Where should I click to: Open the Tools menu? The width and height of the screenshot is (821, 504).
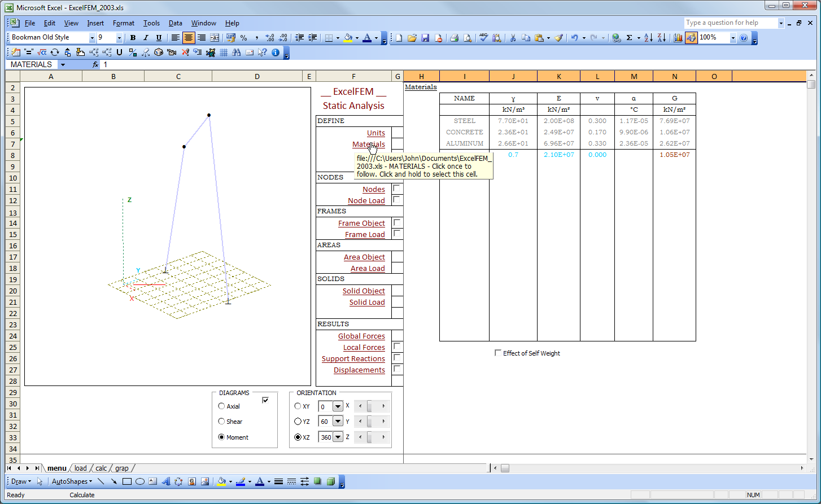[x=151, y=23]
